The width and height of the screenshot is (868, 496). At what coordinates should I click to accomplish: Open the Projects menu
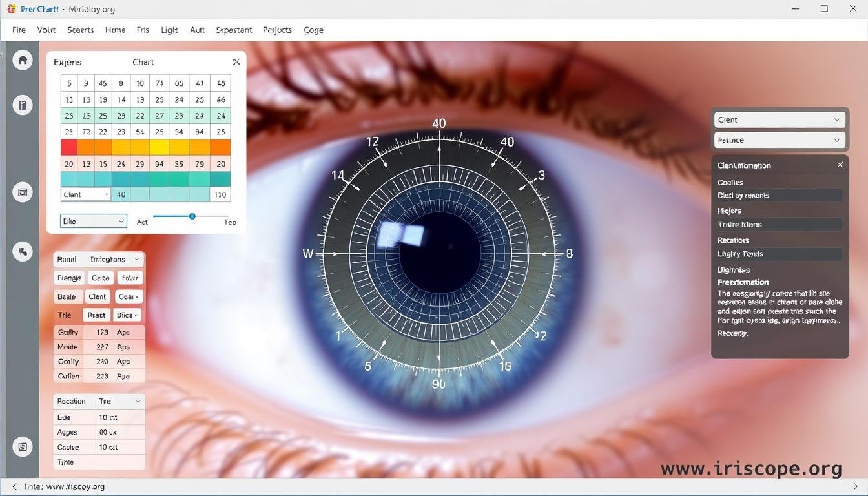(276, 30)
